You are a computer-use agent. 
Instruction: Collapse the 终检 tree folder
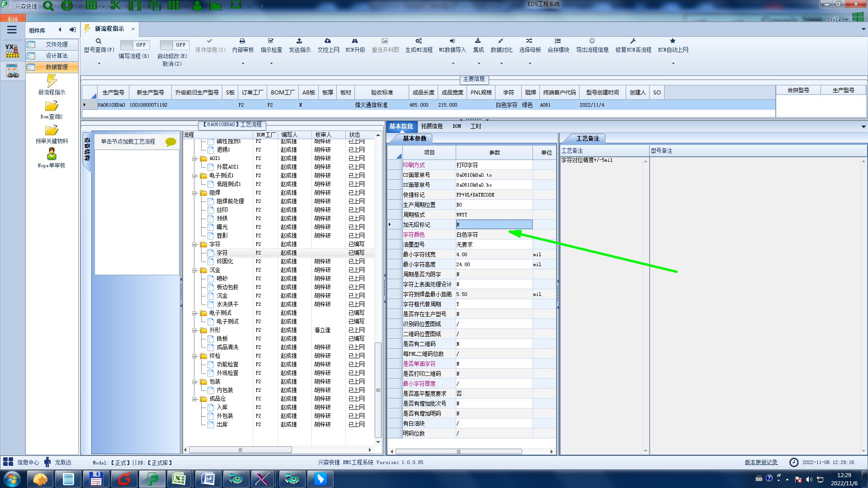(194, 356)
